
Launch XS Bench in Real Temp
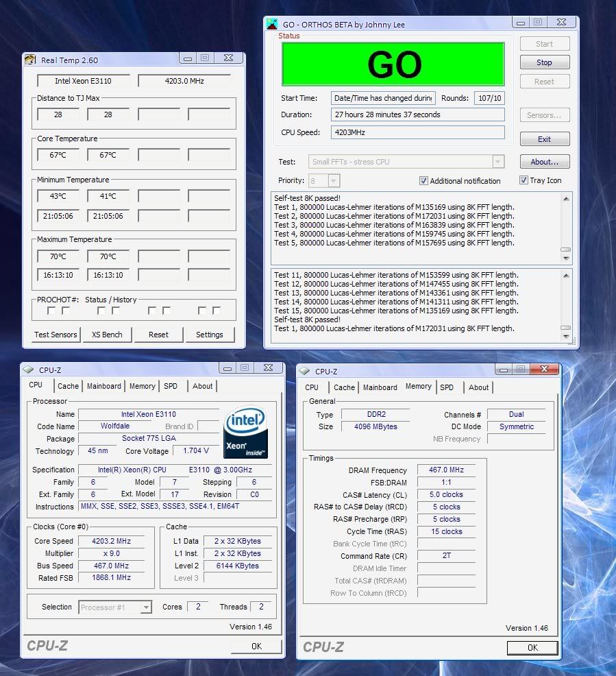[107, 334]
